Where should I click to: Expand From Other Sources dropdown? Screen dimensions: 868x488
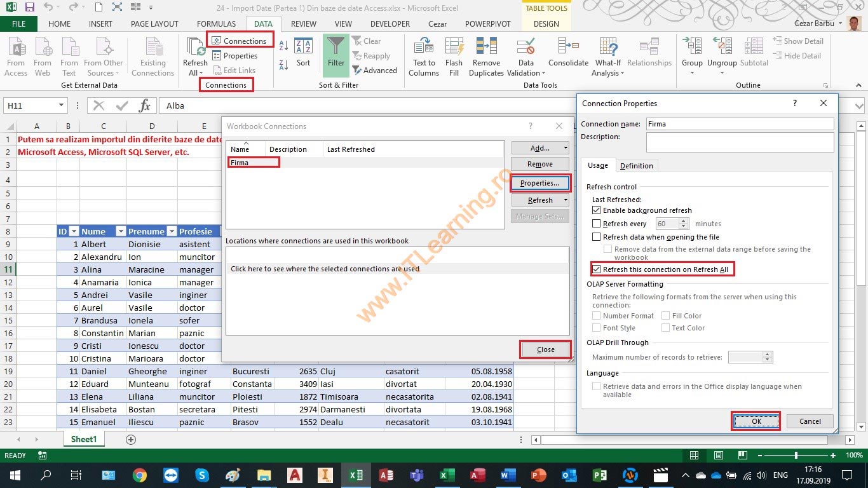click(118, 73)
